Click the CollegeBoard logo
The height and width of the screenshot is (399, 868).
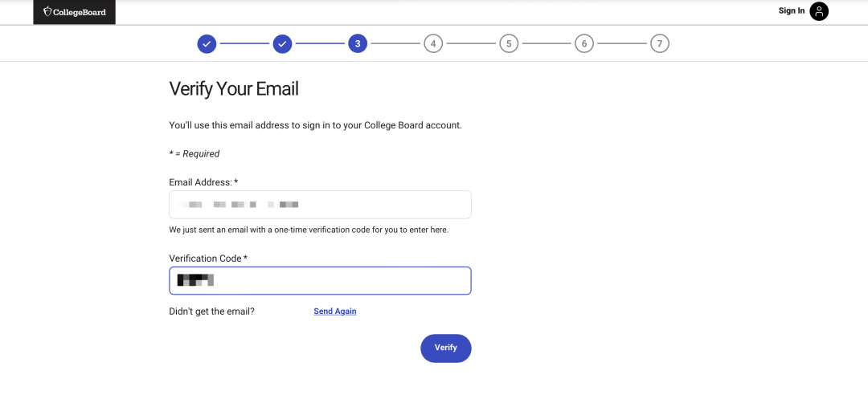point(74,12)
